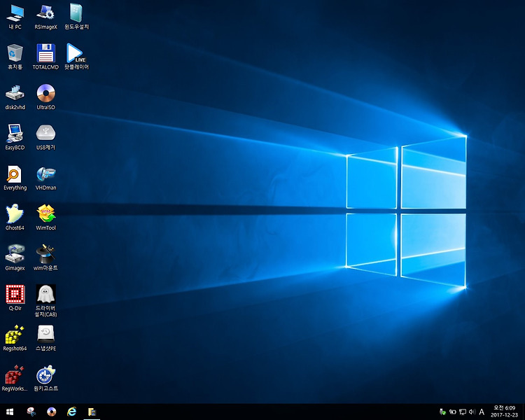Screen dimensions: 525x420
Task: Launch the VHDman desktop shortcut
Action: [x=46, y=178]
